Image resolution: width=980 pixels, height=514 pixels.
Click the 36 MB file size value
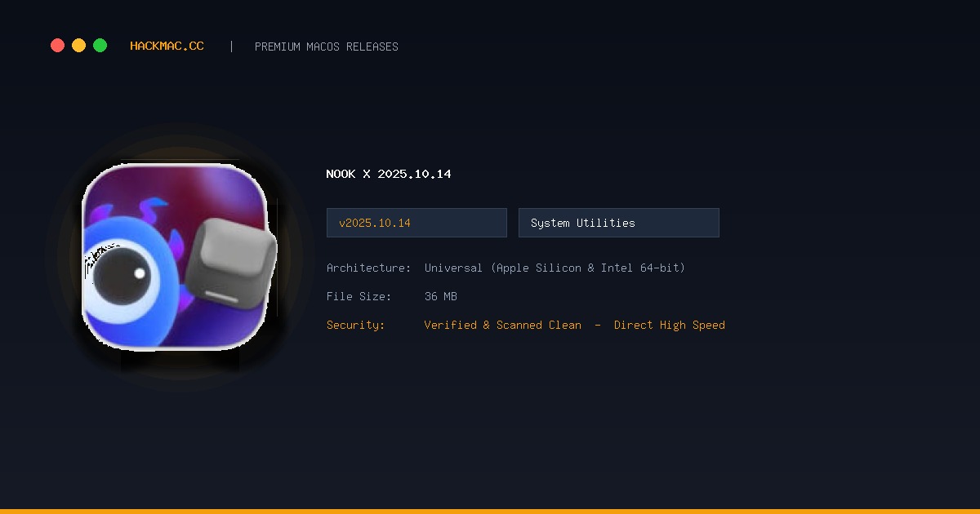pyautogui.click(x=441, y=296)
